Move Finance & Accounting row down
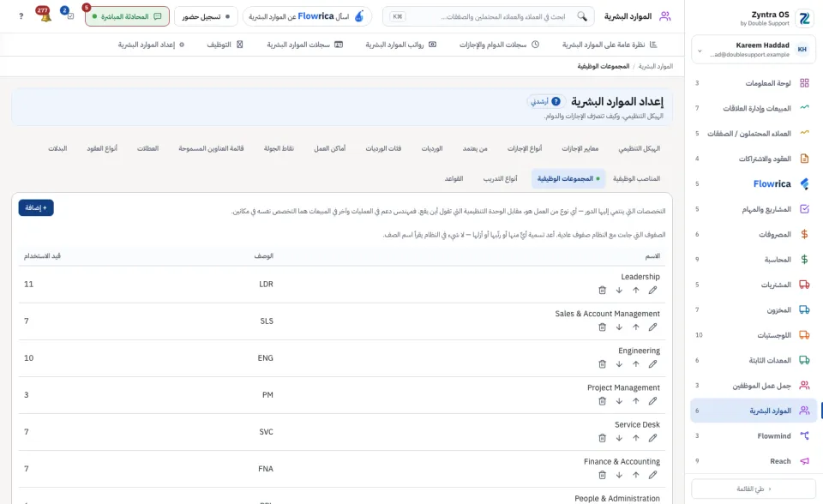This screenshot has height=504, width=823. [x=619, y=475]
